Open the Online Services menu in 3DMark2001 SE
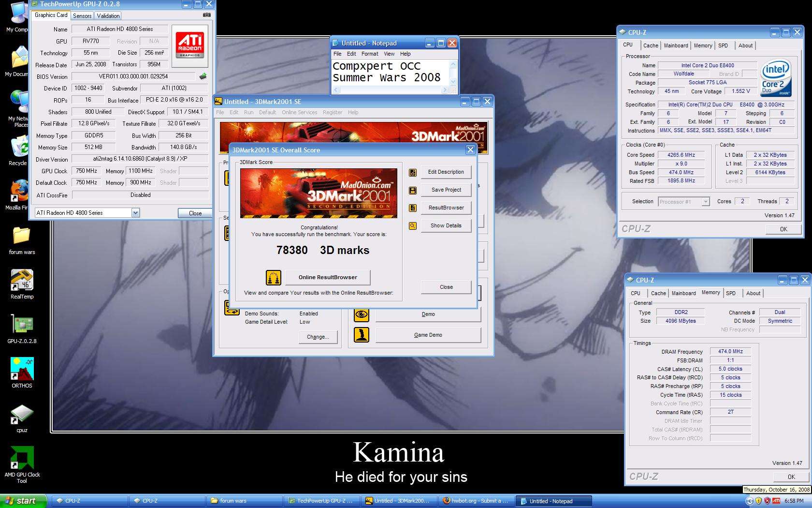 tap(300, 112)
